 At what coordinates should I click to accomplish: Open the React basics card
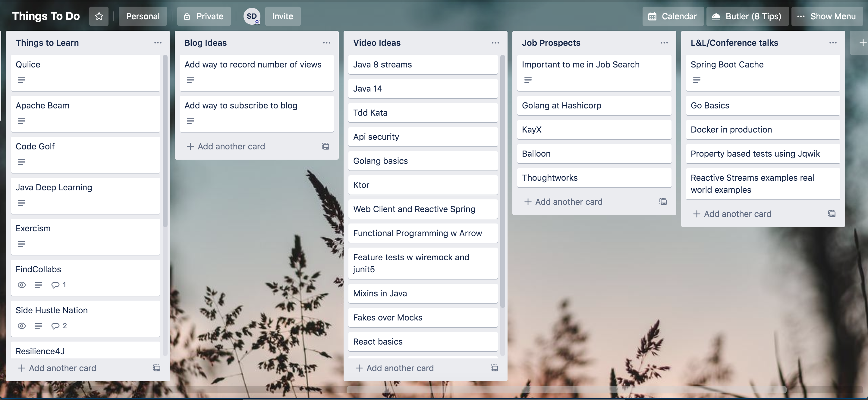[x=423, y=341]
